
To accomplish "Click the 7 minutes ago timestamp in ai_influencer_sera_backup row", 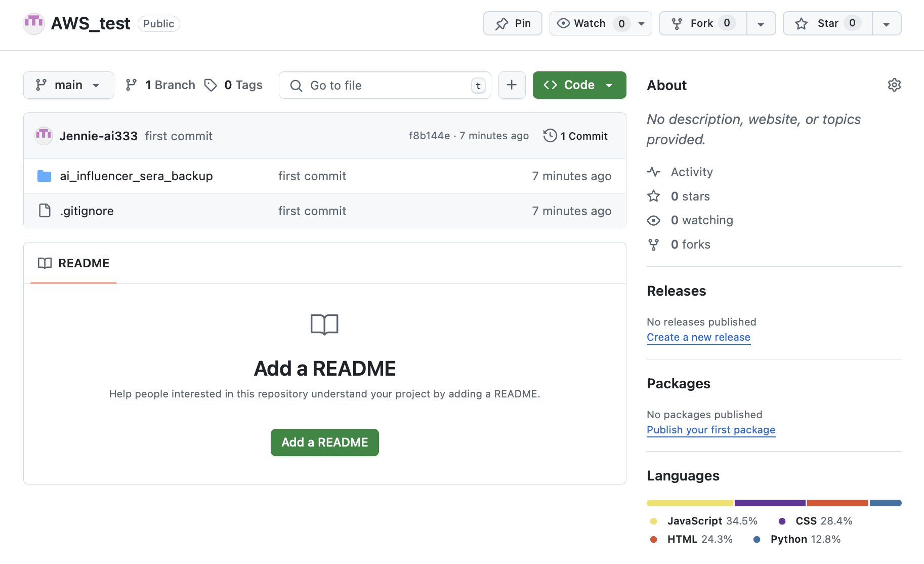I will point(572,176).
